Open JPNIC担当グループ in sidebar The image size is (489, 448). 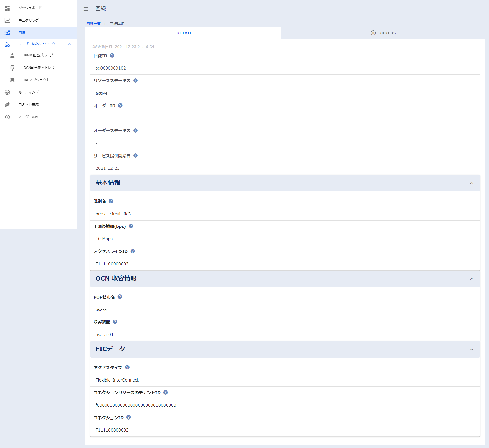point(38,55)
